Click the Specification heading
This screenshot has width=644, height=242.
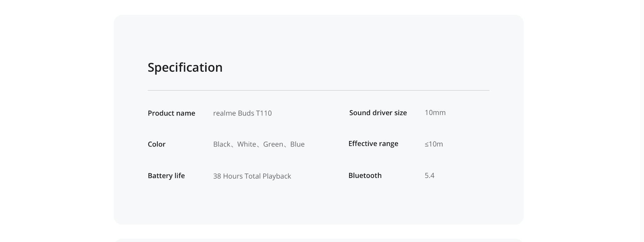185,67
